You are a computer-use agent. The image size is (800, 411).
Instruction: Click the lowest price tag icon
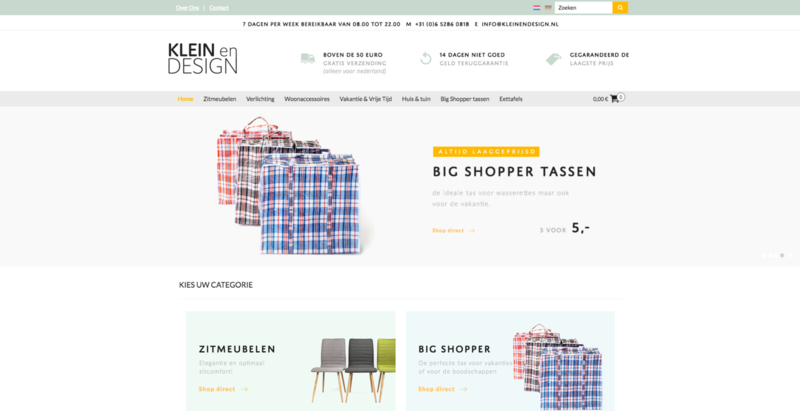pyautogui.click(x=554, y=59)
